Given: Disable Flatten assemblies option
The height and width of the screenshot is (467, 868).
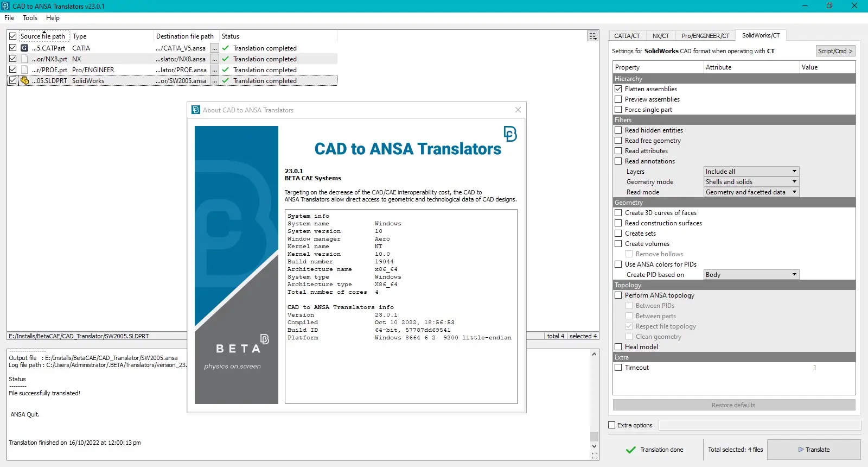Looking at the screenshot, I should click(x=618, y=89).
